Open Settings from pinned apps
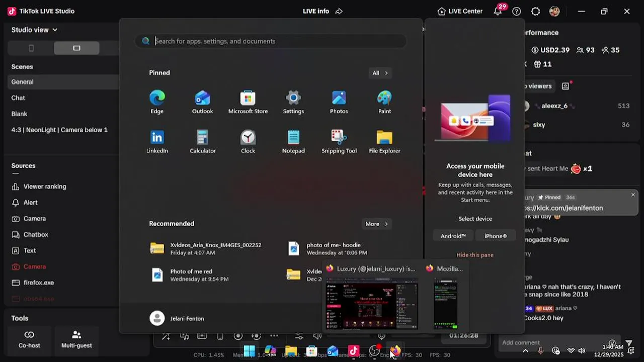The width and height of the screenshot is (644, 362). [293, 102]
